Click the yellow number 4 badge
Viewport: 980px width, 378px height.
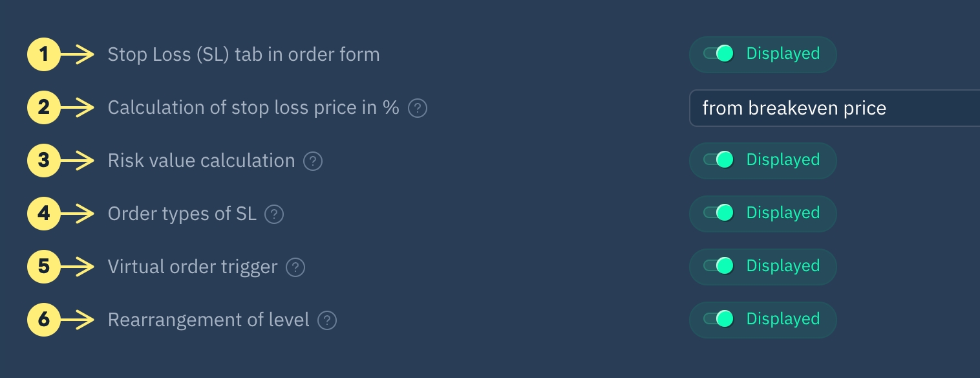pyautogui.click(x=43, y=214)
